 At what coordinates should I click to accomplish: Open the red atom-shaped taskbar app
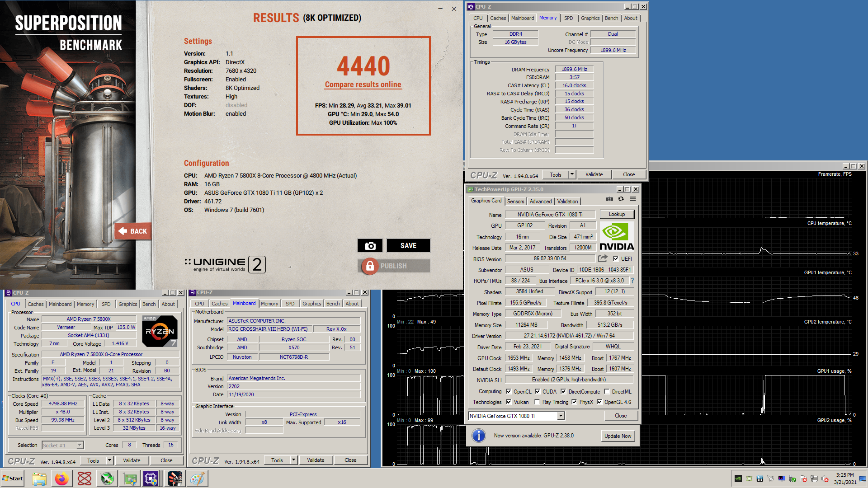85,479
